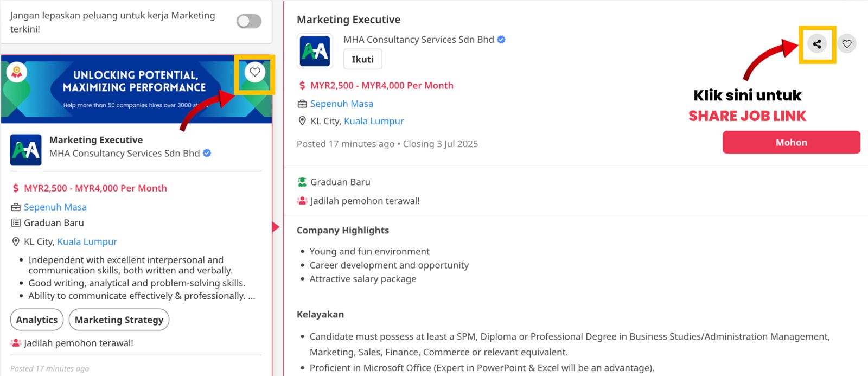Open MHA company logo in job detail
The image size is (868, 376).
point(315,52)
